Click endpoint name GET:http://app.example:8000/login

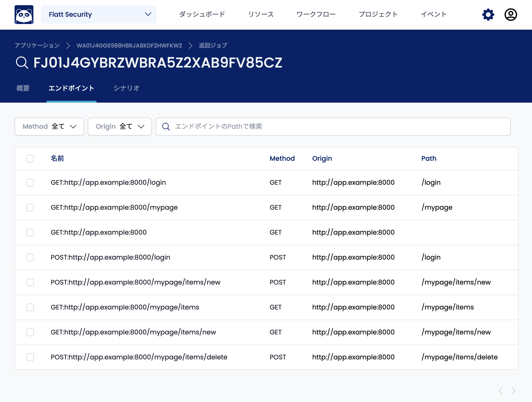click(x=108, y=183)
